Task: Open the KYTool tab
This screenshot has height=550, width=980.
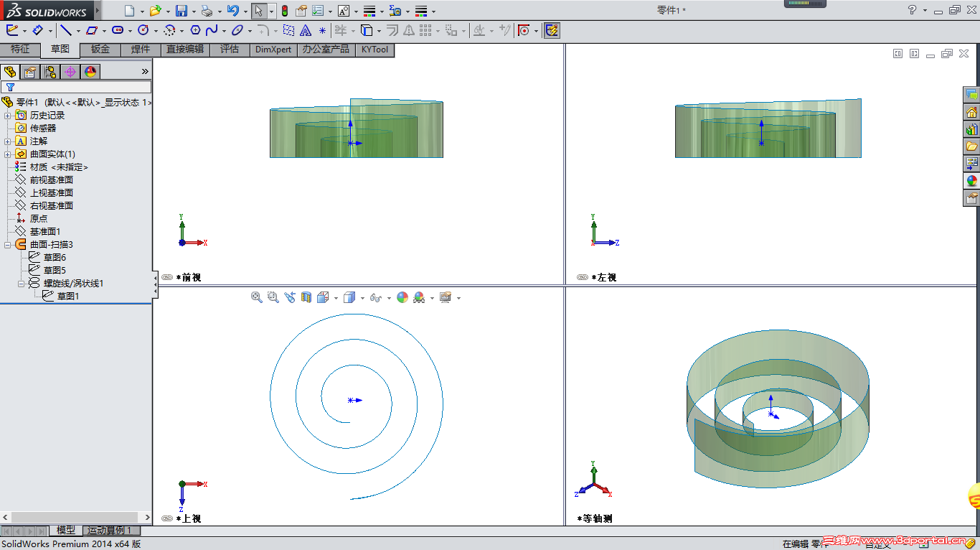Action: (x=374, y=50)
